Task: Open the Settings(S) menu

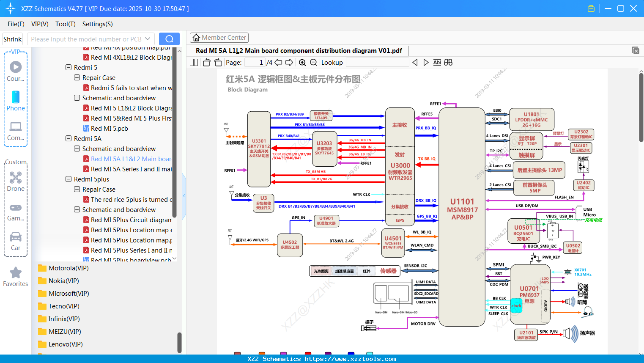Action: (97, 24)
